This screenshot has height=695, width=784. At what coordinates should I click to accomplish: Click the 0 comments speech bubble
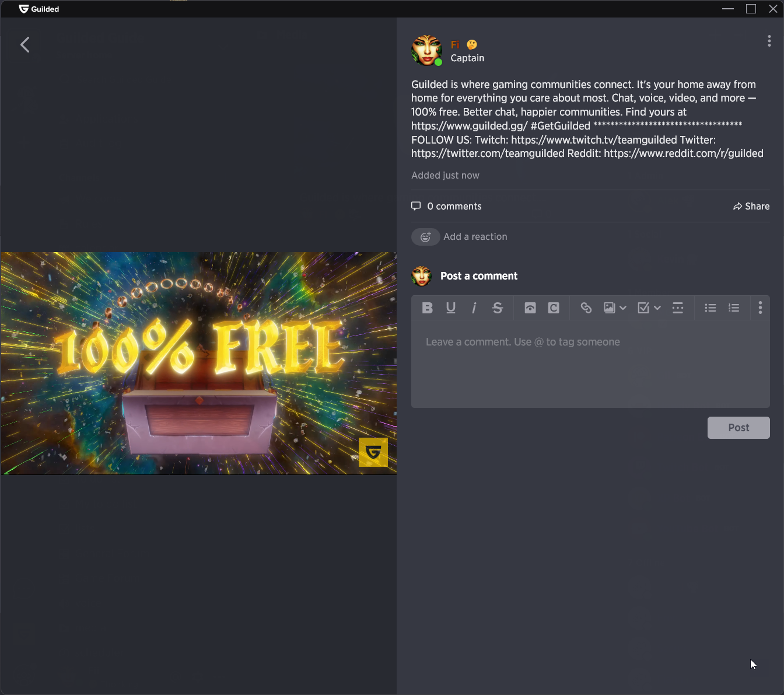pos(416,206)
